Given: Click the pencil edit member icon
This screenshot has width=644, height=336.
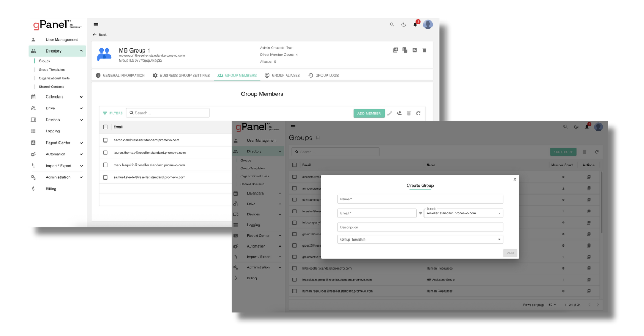Looking at the screenshot, I should tap(390, 113).
